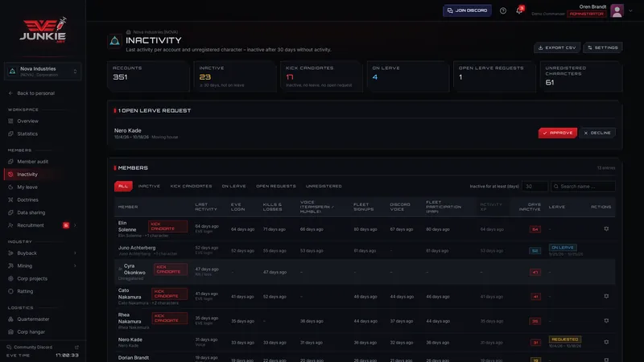Click Juno Achterberg's On Leave badge
Image resolution: width=644 pixels, height=362 pixels.
(563, 248)
